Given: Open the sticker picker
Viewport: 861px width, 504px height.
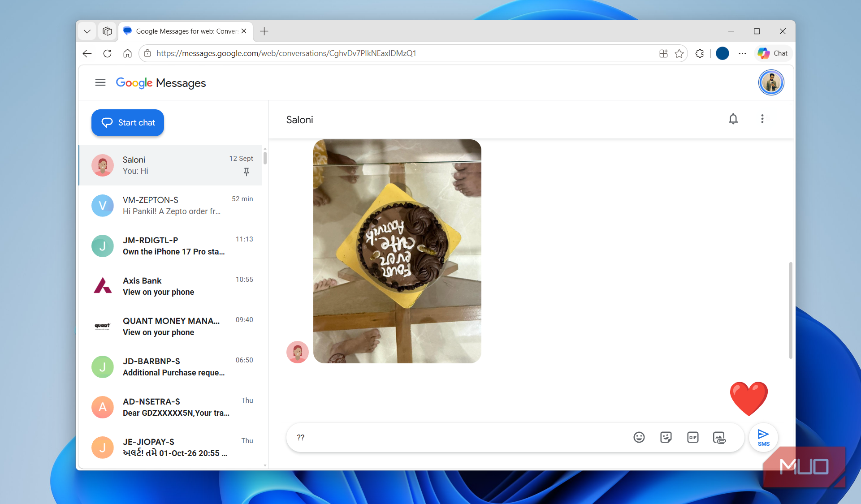Looking at the screenshot, I should (x=666, y=437).
